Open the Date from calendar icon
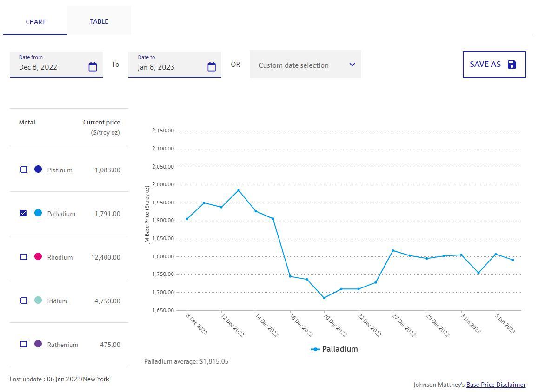 click(93, 67)
